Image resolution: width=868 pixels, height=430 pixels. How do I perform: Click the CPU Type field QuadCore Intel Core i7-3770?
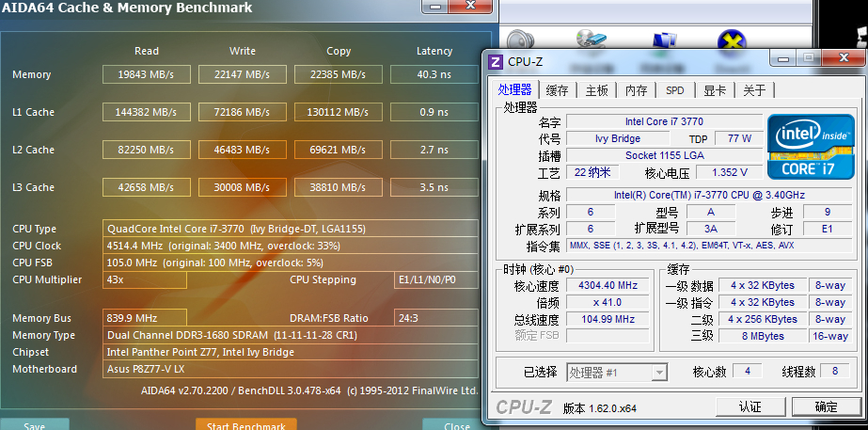[291, 229]
